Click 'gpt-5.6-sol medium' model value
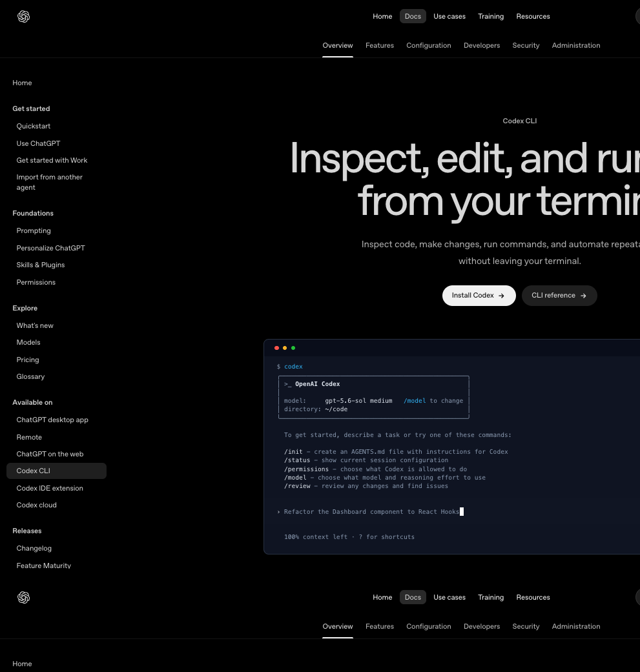 point(358,401)
